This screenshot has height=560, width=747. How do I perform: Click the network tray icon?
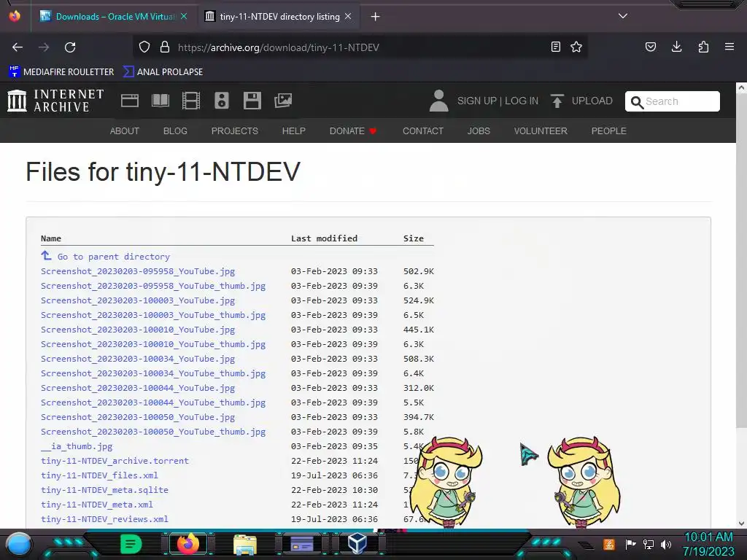(649, 544)
